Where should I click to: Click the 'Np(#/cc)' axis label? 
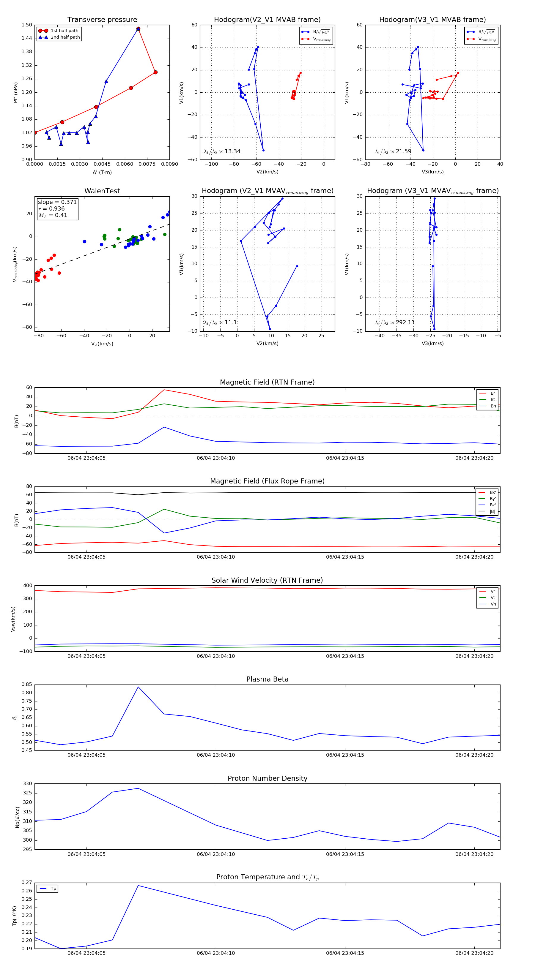[x=17, y=817]
